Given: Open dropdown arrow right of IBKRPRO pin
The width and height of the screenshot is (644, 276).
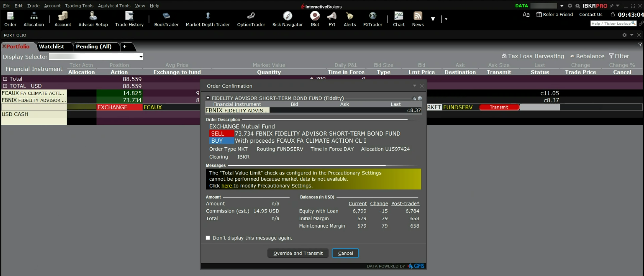Looking at the screenshot, I should [x=618, y=6].
